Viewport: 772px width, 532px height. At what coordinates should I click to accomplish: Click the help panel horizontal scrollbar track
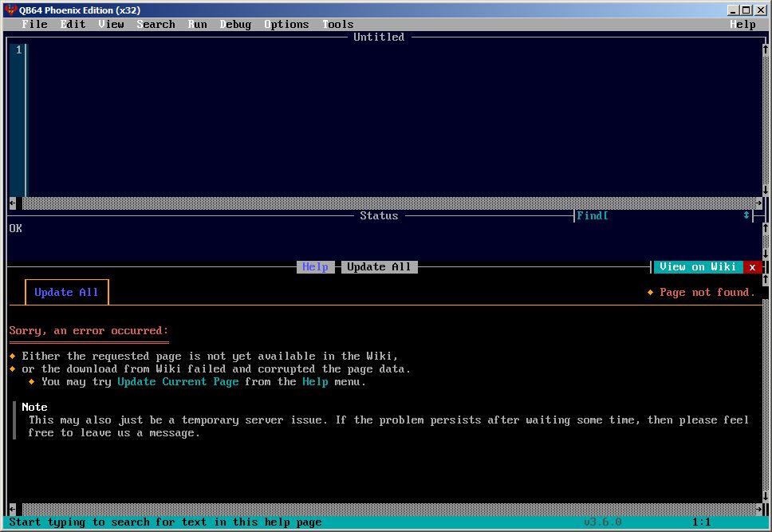coord(389,509)
